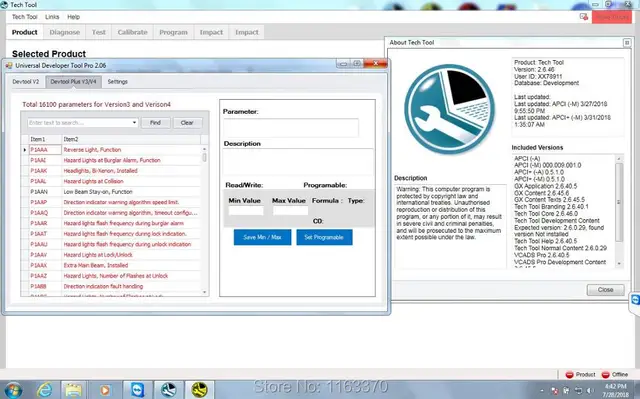Switch to the Tech Tool taskbar icon
Image resolution: width=640 pixels, height=399 pixels.
point(168,390)
